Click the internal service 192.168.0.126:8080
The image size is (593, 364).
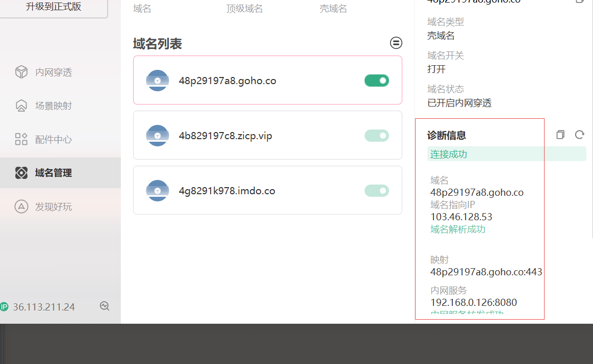coord(474,302)
